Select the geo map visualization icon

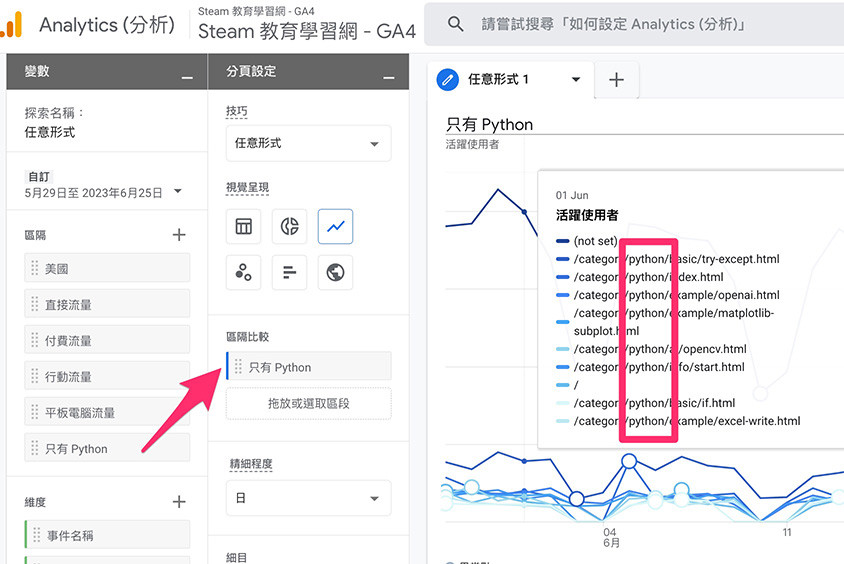click(x=335, y=272)
